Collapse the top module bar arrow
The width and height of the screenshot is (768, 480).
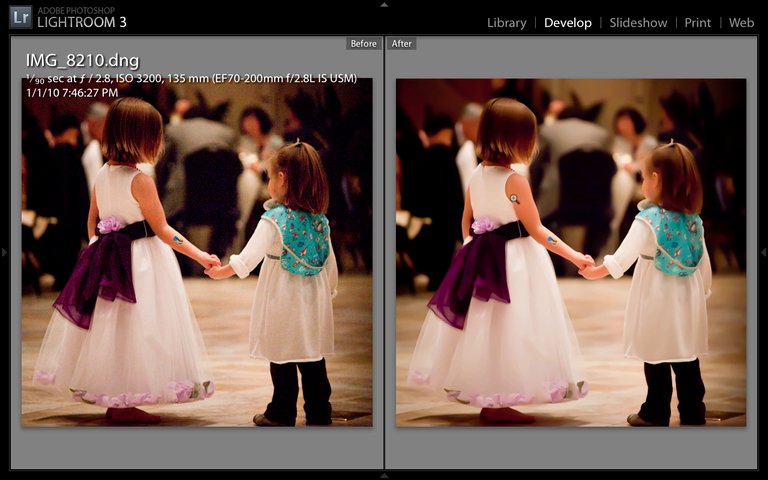(384, 4)
